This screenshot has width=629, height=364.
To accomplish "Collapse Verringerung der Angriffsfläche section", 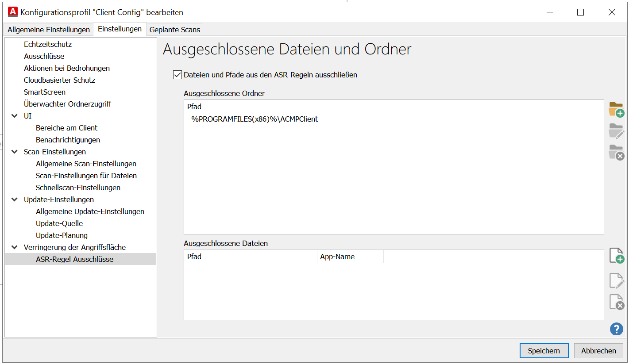I will 15,247.
